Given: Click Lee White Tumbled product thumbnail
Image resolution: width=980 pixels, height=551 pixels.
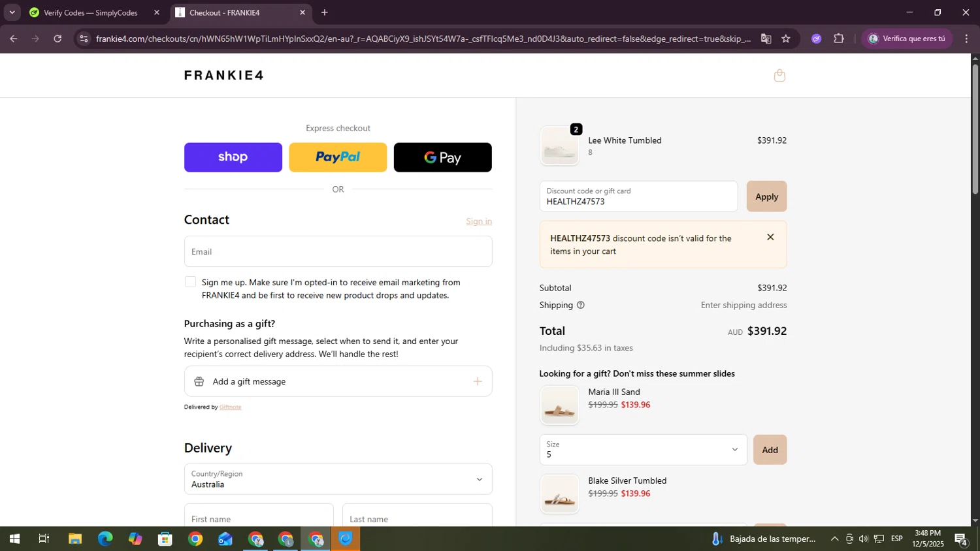Looking at the screenshot, I should [560, 146].
